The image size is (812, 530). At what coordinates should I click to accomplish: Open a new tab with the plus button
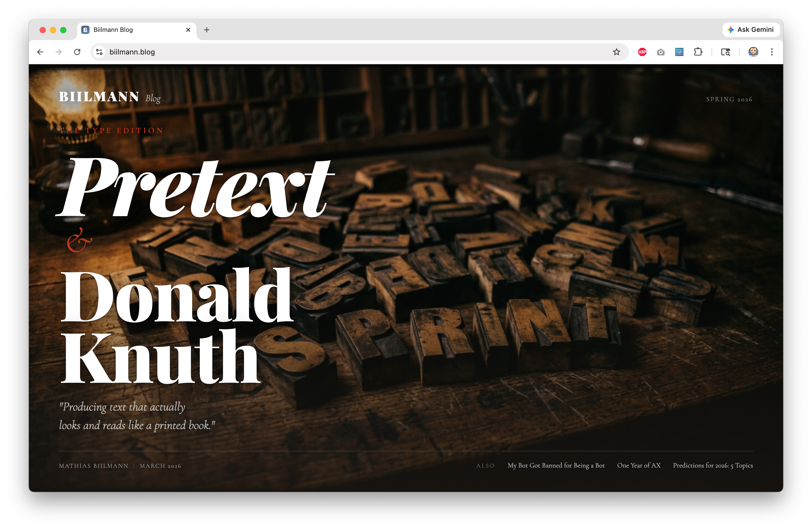point(206,30)
